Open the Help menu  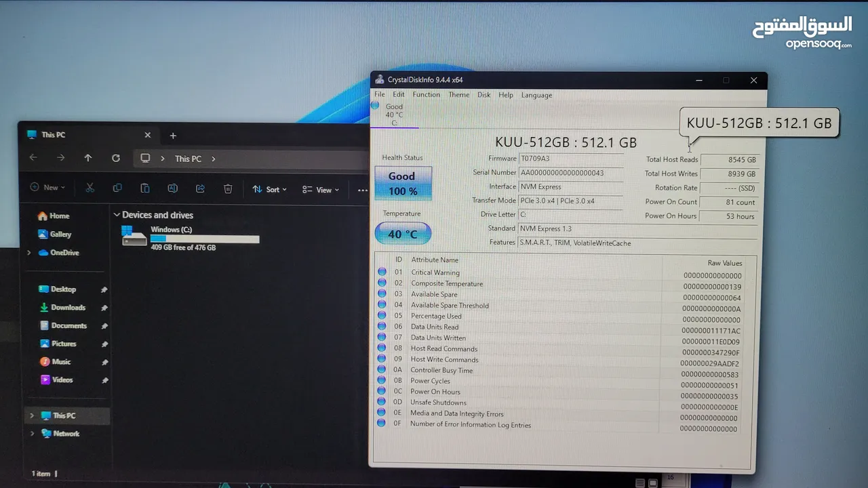tap(506, 95)
